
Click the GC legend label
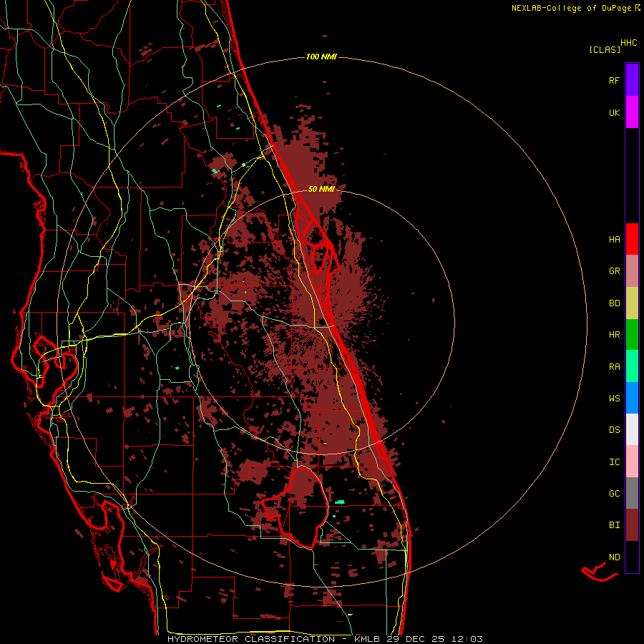point(614,494)
